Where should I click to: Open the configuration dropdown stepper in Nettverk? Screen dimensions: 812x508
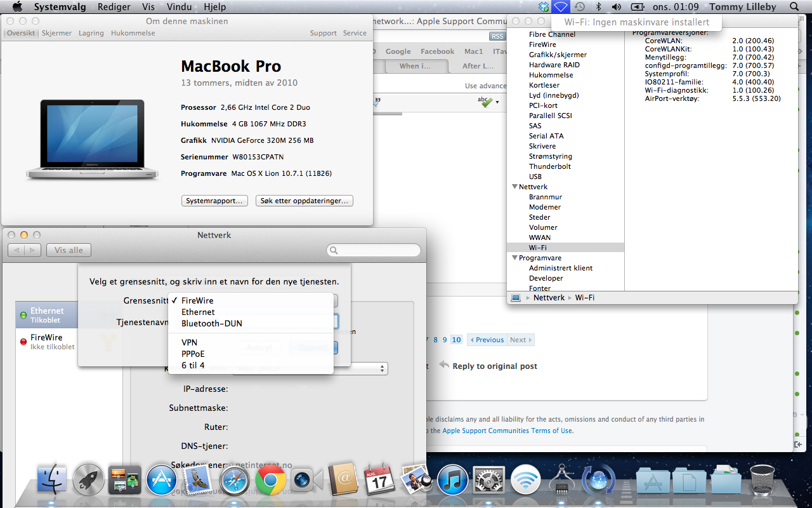pyautogui.click(x=383, y=368)
